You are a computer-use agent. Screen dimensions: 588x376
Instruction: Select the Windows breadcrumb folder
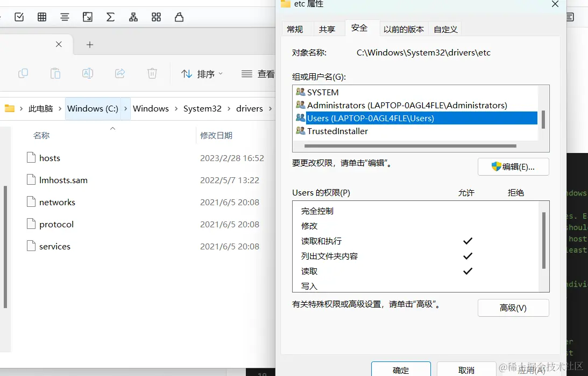[x=151, y=109]
